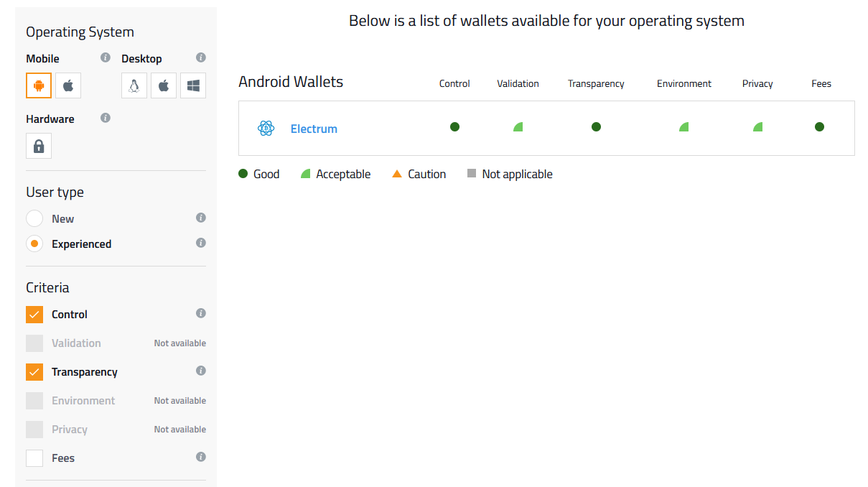
Task: Select the Android mobile OS icon
Action: click(x=39, y=85)
